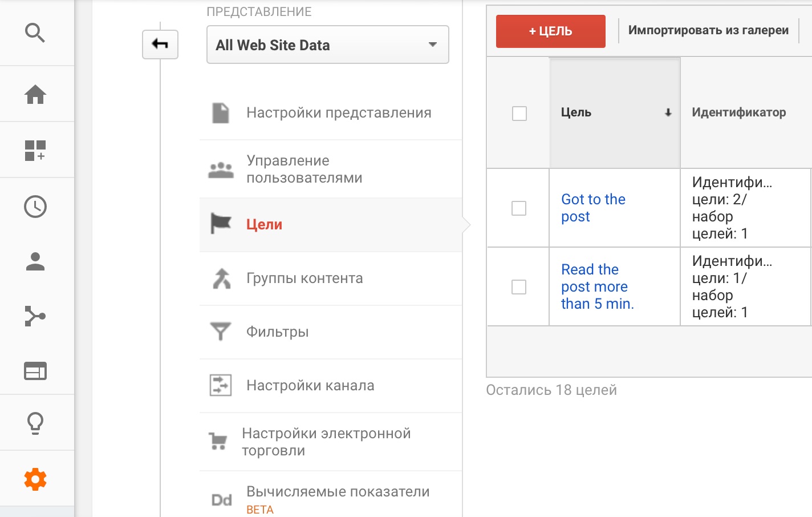The height and width of the screenshot is (517, 812).
Task: Check the checkbox for 'Read the post more than 5 min.'
Action: coord(518,287)
